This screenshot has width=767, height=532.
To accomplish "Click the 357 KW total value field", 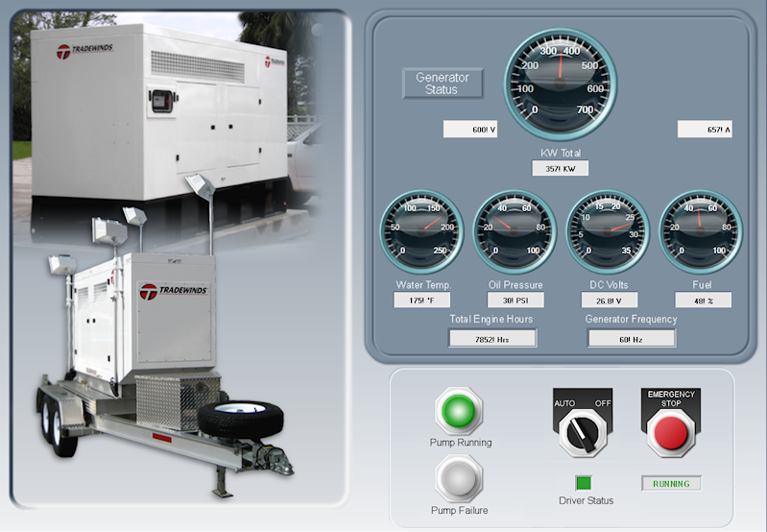I will tap(560, 169).
